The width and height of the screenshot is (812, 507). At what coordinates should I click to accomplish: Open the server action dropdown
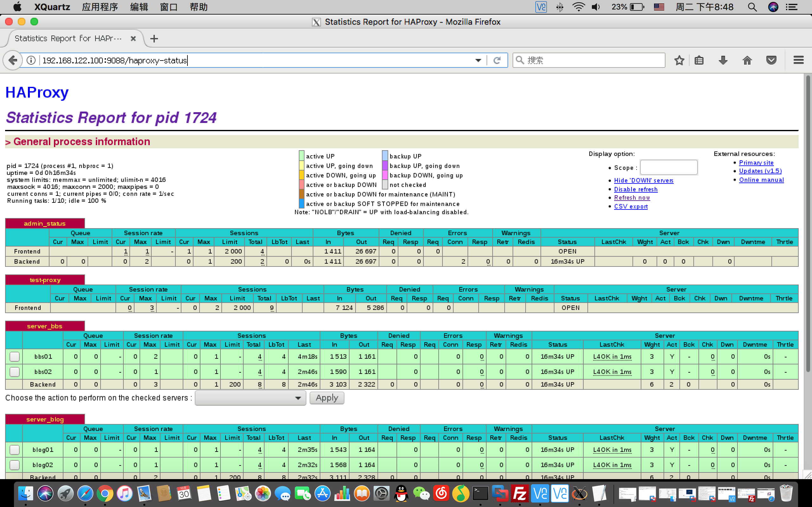click(250, 398)
